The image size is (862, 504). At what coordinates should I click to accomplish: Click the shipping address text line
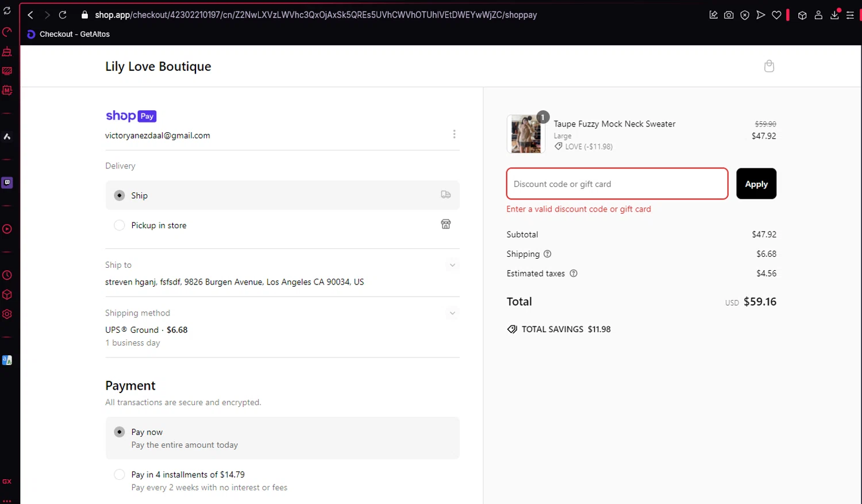[x=234, y=282]
